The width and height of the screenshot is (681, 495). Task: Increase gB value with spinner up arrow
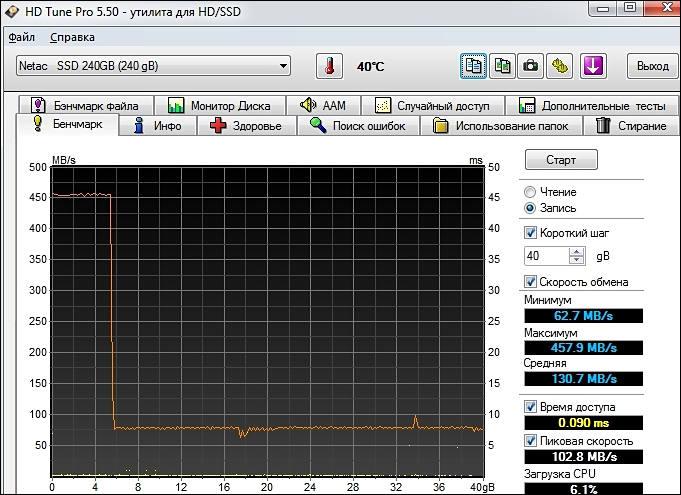coord(577,252)
